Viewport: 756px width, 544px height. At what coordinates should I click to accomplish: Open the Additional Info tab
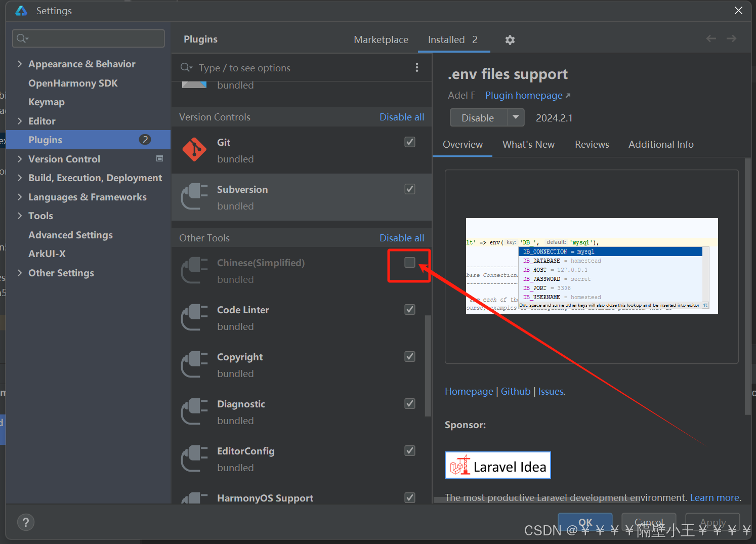(x=661, y=144)
